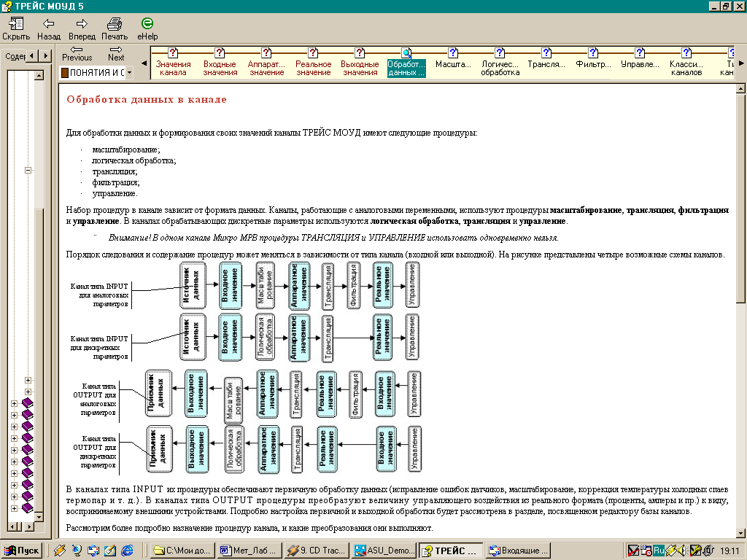Open eHelp from the toolbar

tap(147, 29)
